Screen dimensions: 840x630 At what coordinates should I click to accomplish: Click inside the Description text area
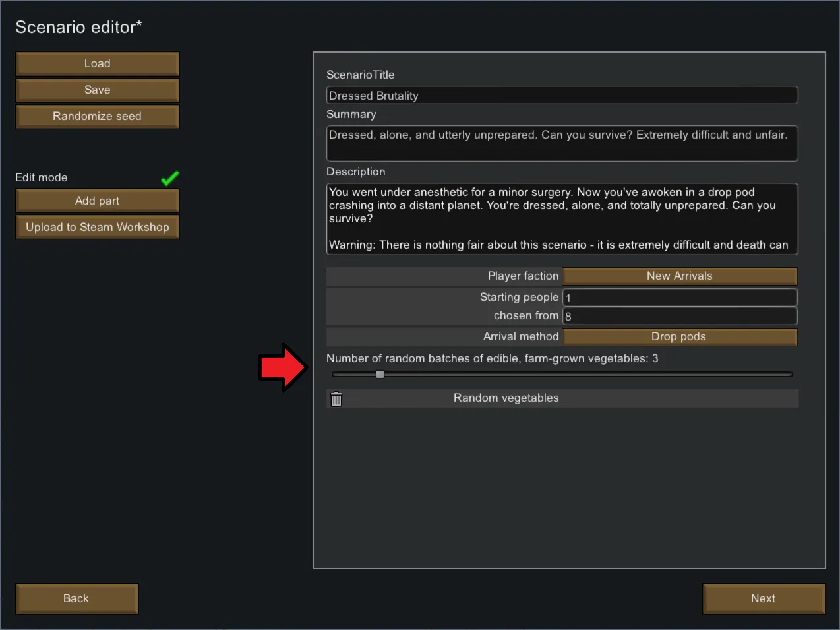(562, 219)
